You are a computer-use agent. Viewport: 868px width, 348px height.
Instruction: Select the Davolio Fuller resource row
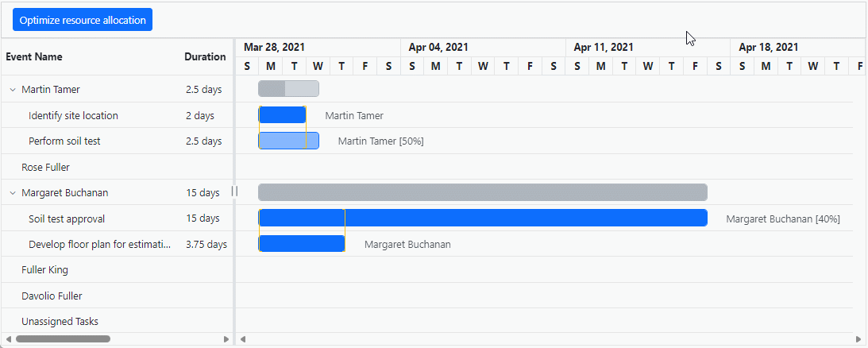(52, 296)
